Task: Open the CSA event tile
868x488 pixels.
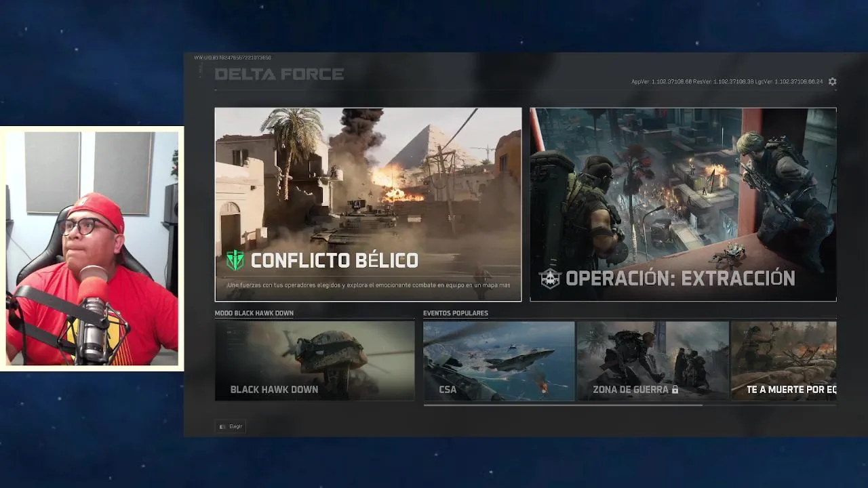Action: pos(498,361)
